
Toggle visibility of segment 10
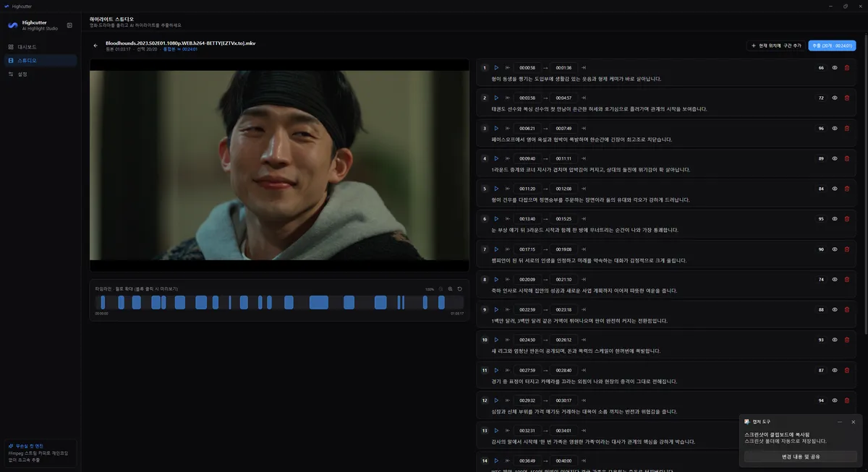[835, 340]
